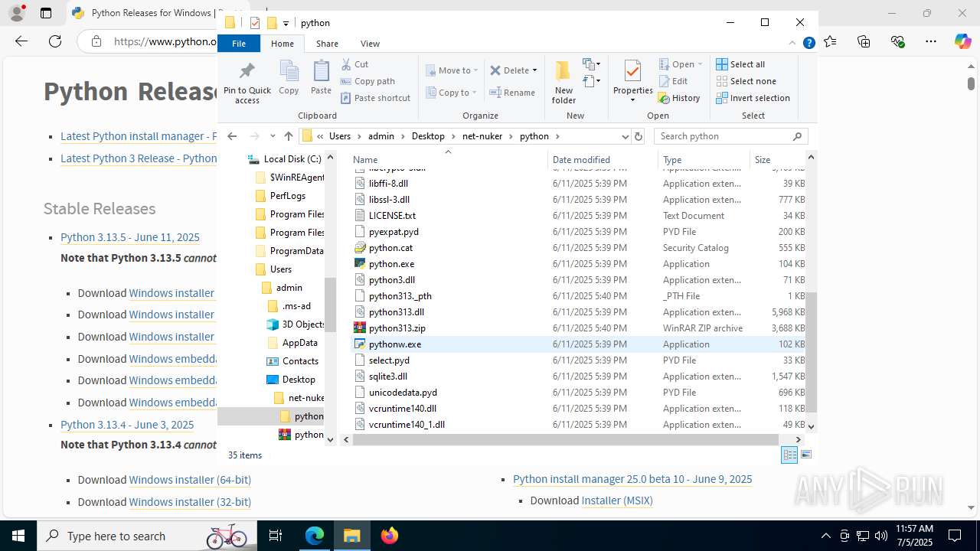This screenshot has height=551, width=980.
Task: Click Invert selection in ribbon
Action: [753, 98]
